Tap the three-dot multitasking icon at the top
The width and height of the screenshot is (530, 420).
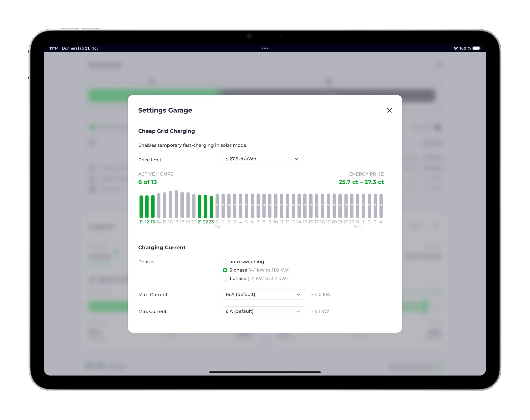[265, 49]
